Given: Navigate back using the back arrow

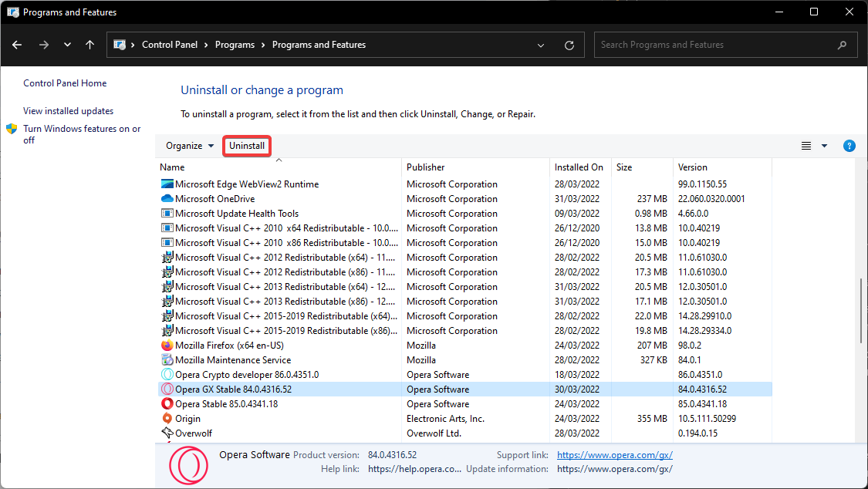Looking at the screenshot, I should click(x=16, y=45).
